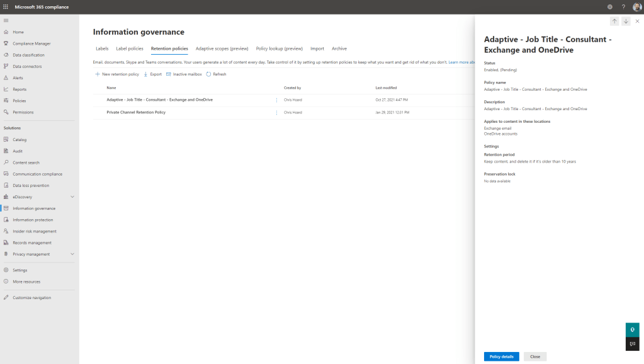
Task: Close the policy details flyout panel
Action: tap(637, 21)
